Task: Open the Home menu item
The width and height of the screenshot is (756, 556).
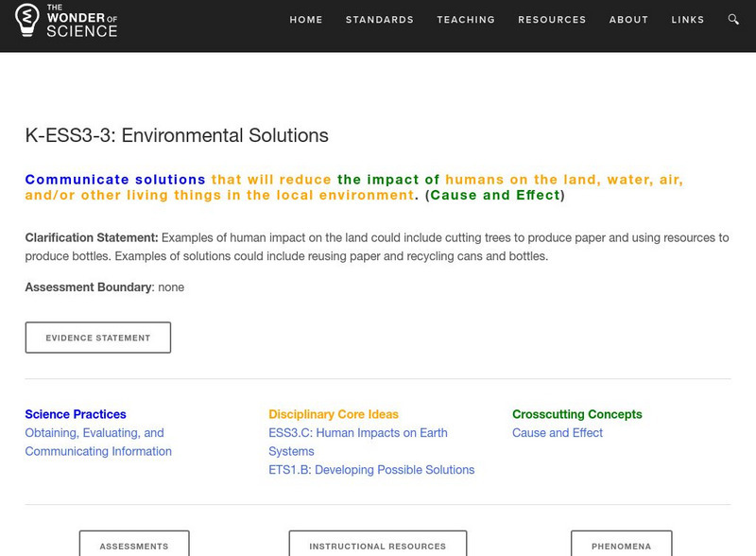Action: point(306,20)
